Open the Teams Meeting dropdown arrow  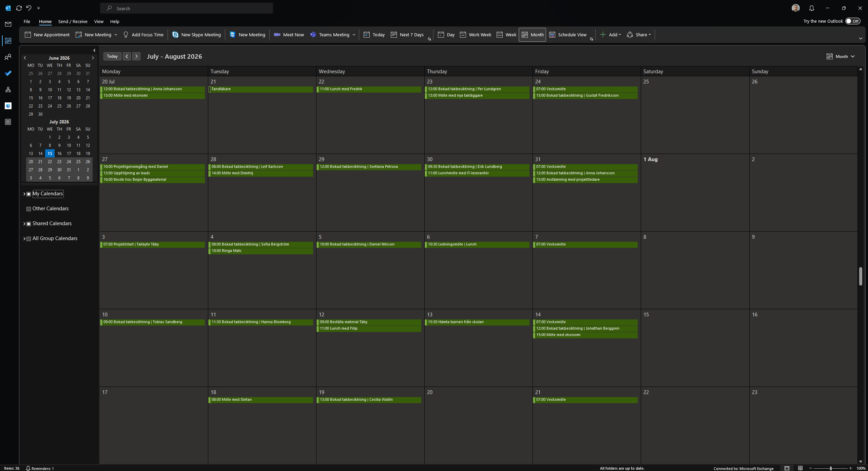click(354, 35)
